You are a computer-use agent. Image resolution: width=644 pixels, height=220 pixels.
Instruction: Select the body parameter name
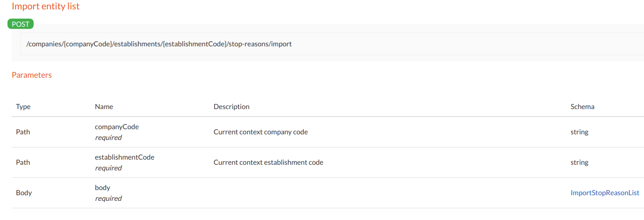tap(102, 188)
